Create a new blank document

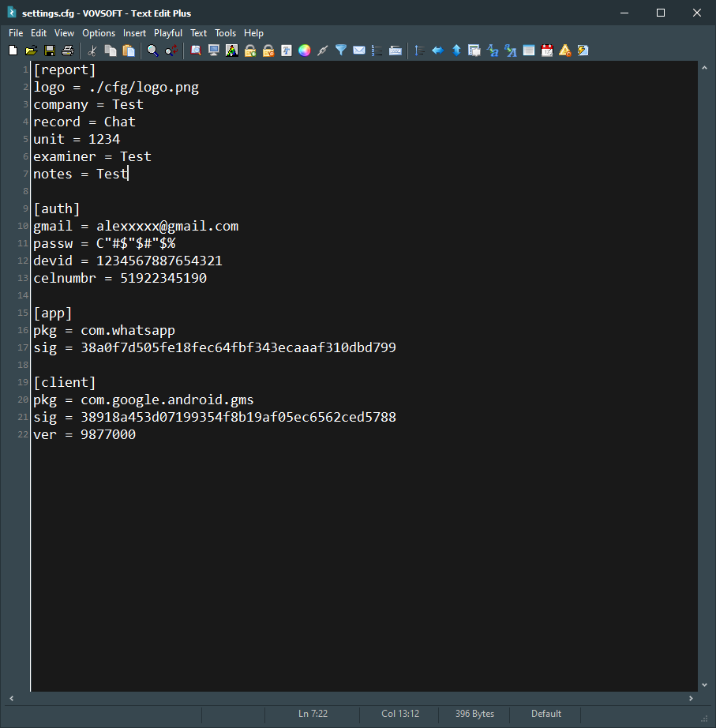(13, 51)
